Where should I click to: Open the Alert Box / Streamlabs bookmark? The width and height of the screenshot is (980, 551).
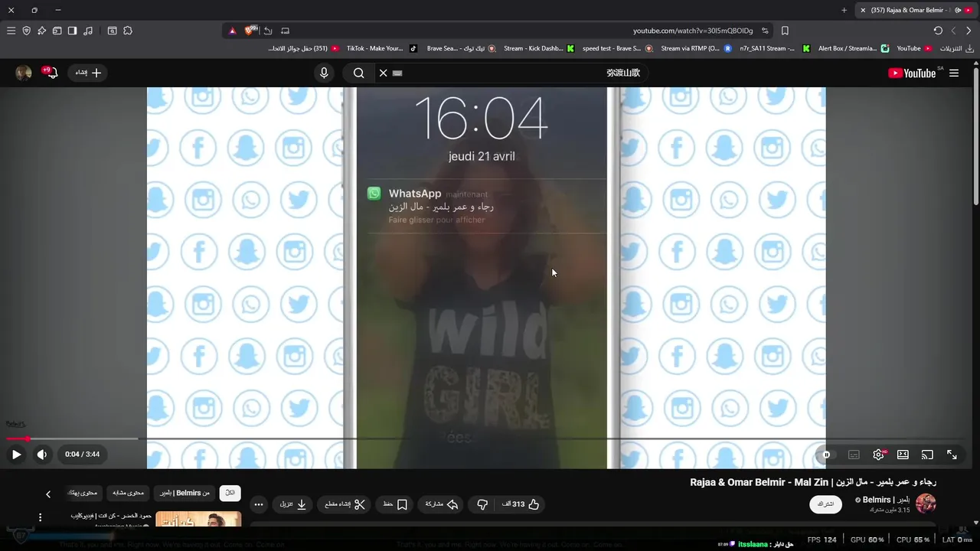coord(854,48)
